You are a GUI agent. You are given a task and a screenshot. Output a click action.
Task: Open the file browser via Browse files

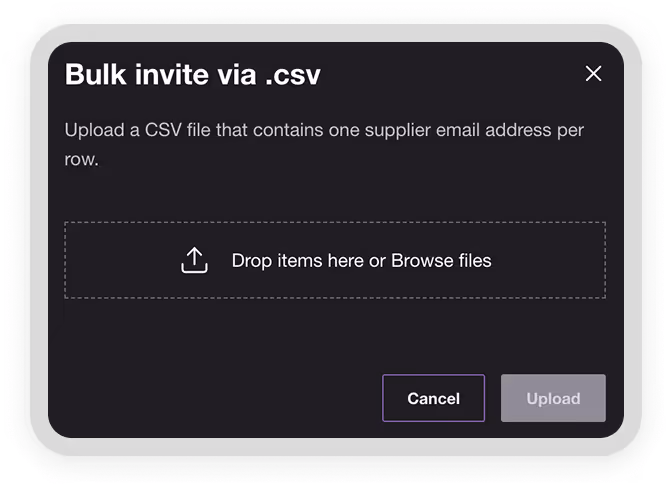pyautogui.click(x=441, y=261)
